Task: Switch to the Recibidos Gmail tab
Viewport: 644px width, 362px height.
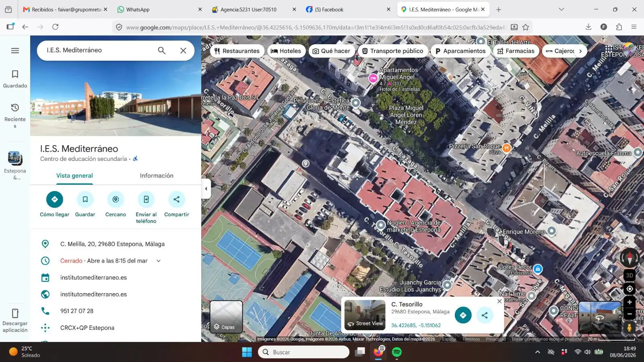Action: point(65,9)
